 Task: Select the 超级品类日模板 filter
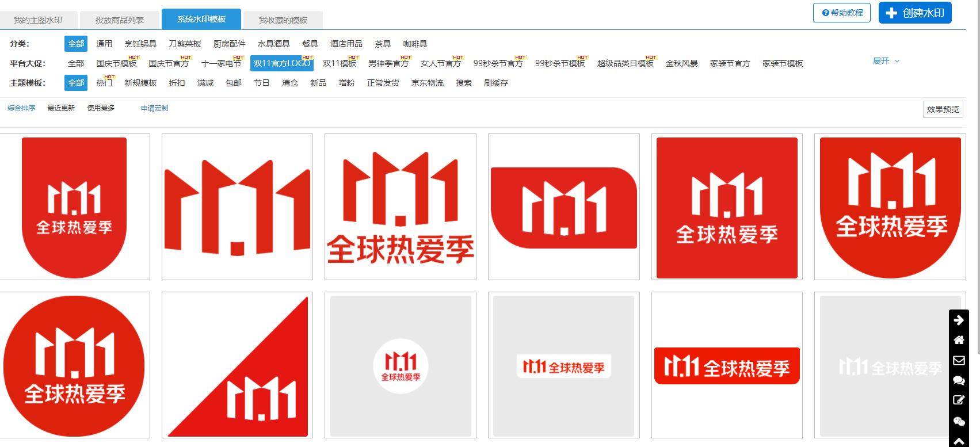(x=626, y=63)
